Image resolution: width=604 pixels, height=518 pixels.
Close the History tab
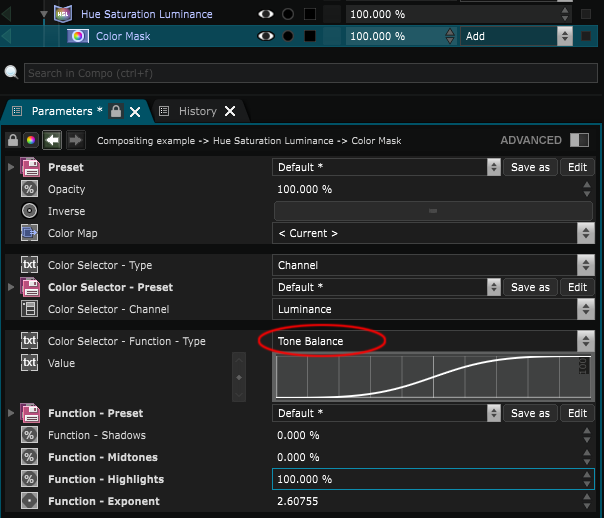(x=230, y=111)
